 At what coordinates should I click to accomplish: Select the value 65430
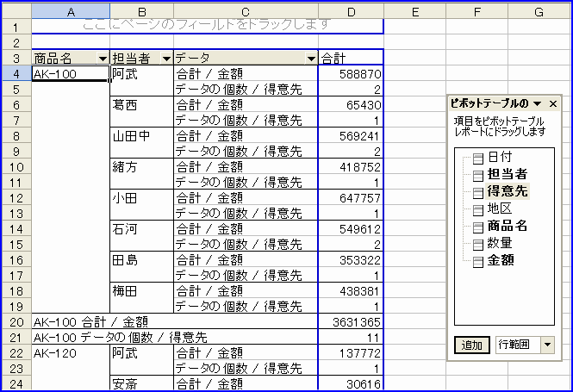click(351, 105)
